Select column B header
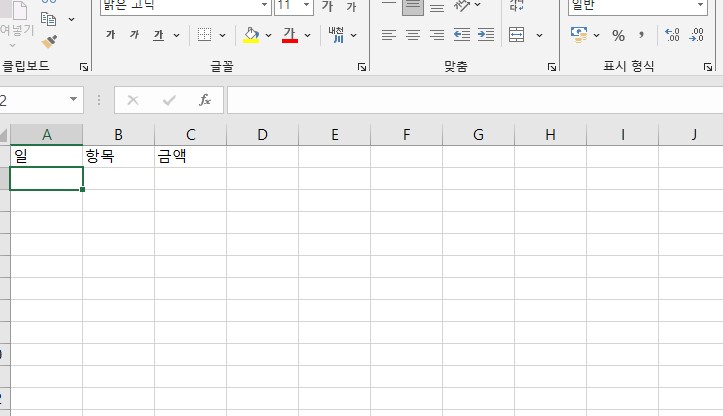This screenshot has height=416, width=723. (119, 135)
